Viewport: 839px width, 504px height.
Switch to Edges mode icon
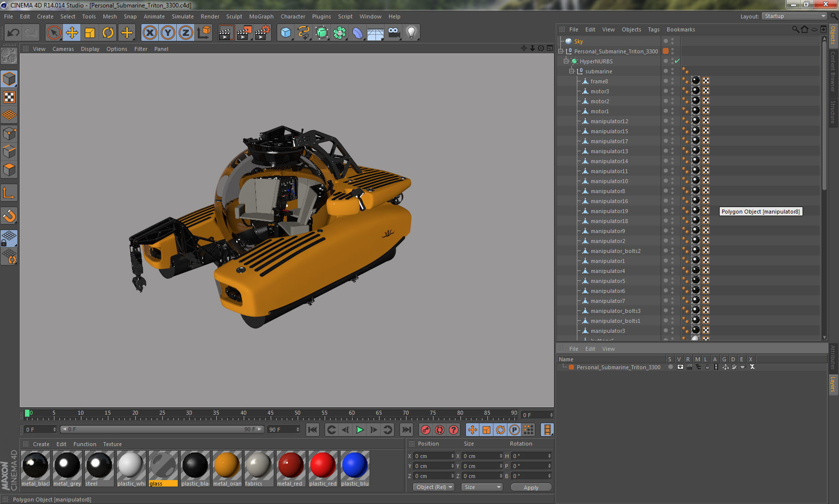pos(9,151)
